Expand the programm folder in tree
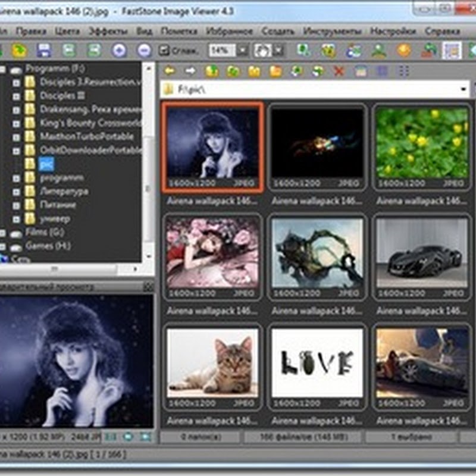476x476 pixels. coord(16,177)
